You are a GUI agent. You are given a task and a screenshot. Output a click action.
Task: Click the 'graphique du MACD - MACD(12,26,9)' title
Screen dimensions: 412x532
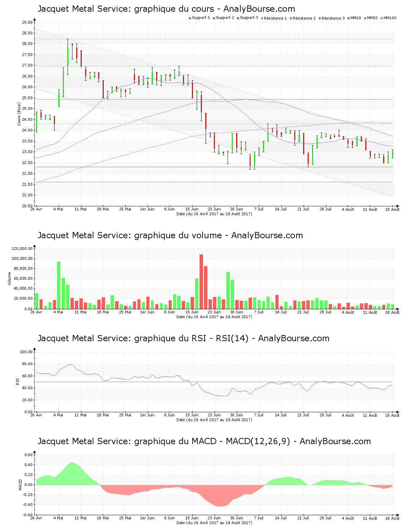(x=204, y=441)
